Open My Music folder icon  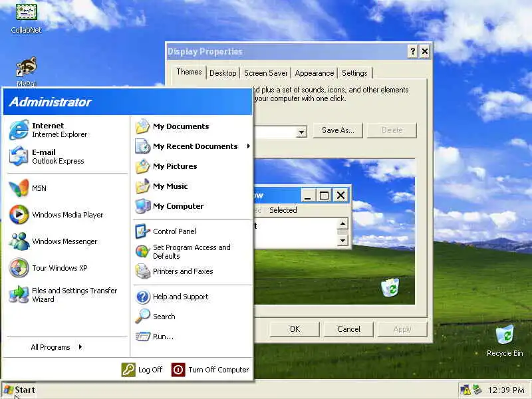tap(142, 186)
